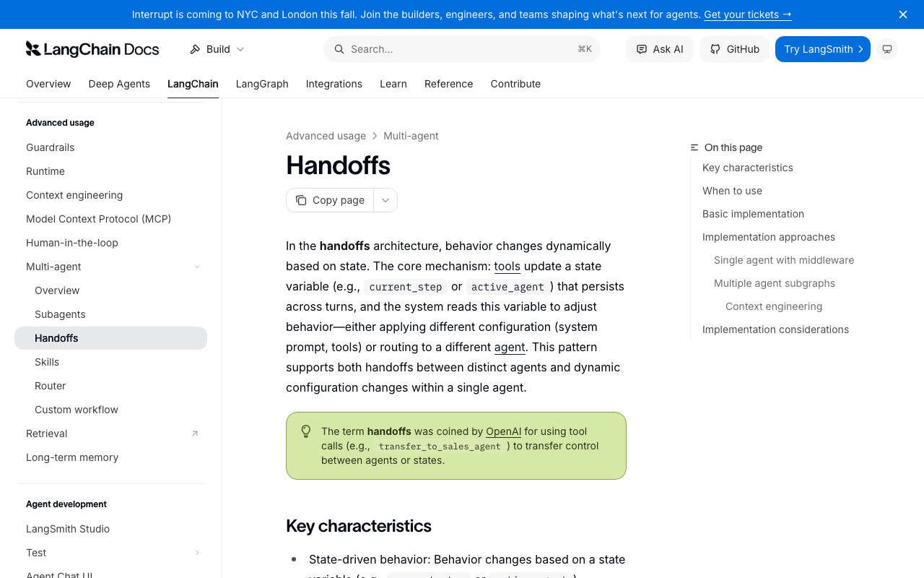Screen dimensions: 924x578
Task: Dismiss the Interrupt announcement banner
Action: 903,14
